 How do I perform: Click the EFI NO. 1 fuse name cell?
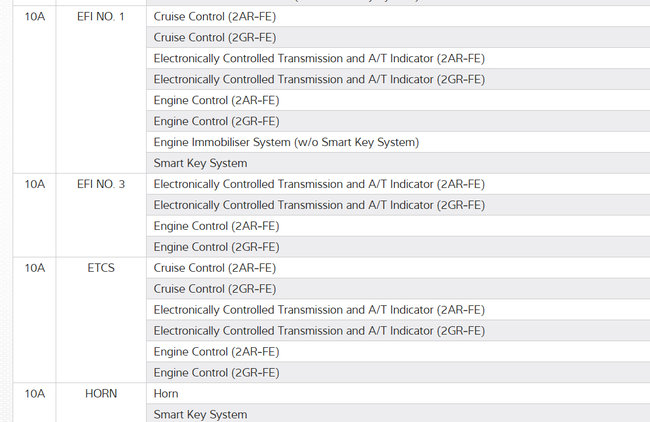click(101, 17)
